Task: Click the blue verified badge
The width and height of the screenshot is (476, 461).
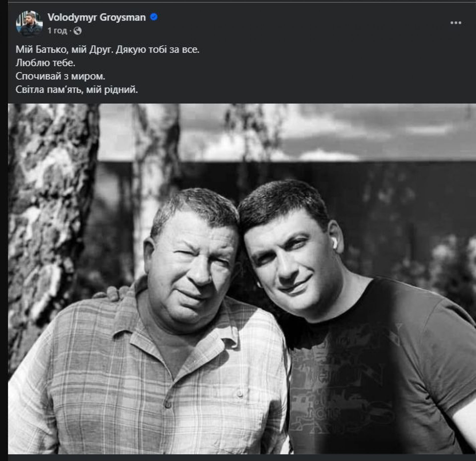Action: (x=154, y=17)
